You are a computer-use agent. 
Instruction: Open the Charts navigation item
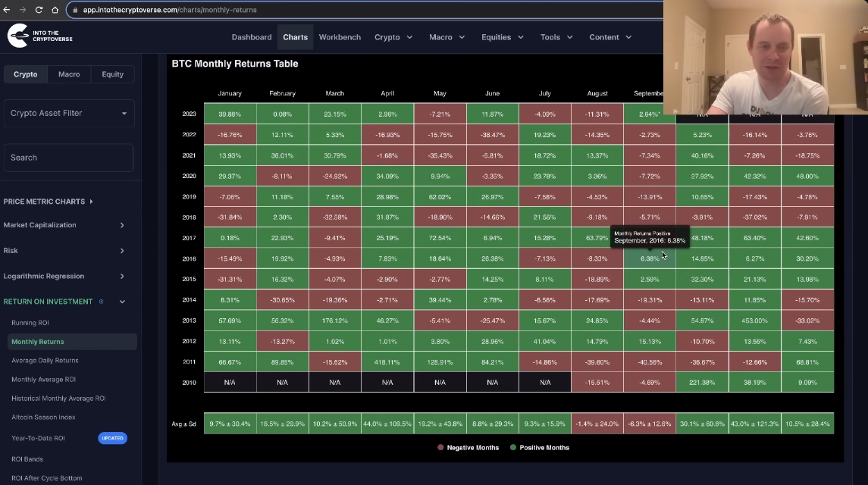[295, 37]
